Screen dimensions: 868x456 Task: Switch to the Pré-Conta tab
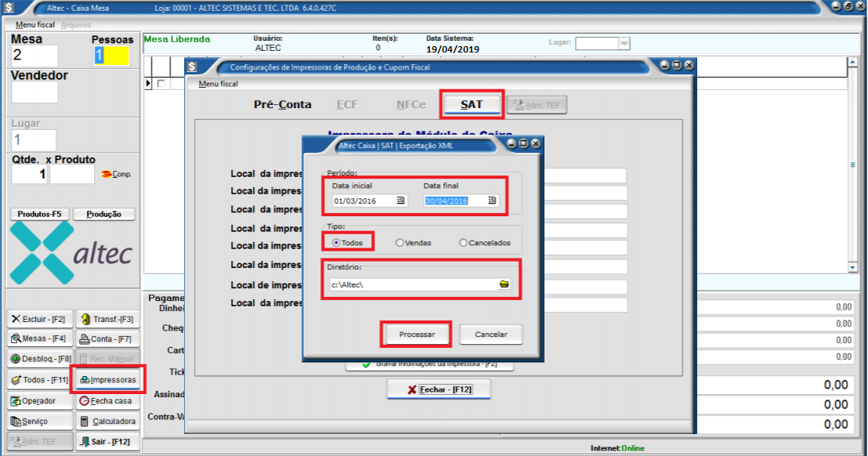coord(282,104)
